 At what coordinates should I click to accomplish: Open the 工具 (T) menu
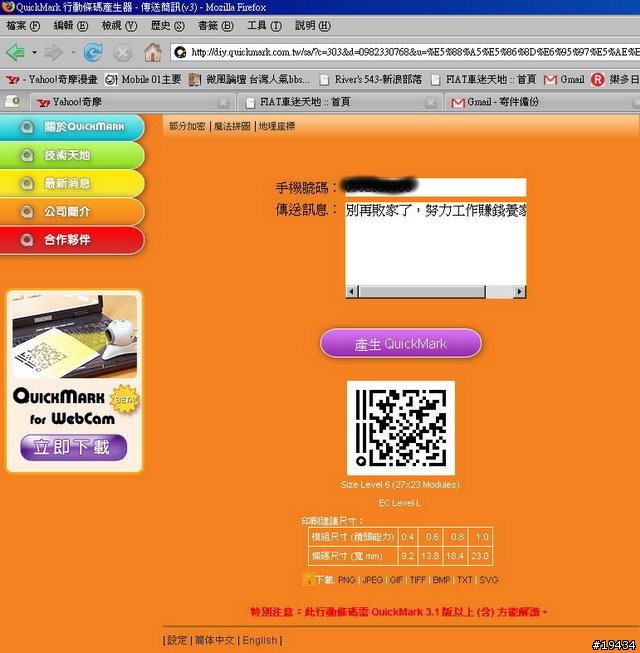pyautogui.click(x=264, y=26)
